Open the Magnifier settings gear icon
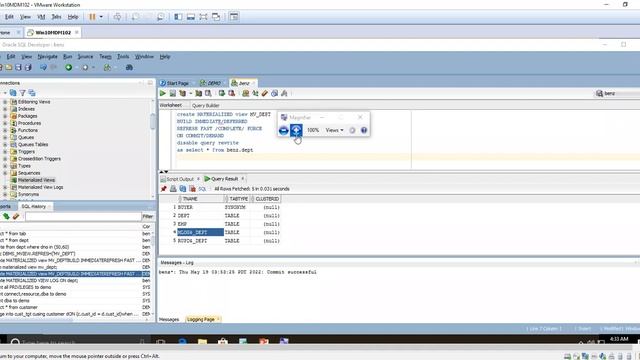 click(x=352, y=130)
